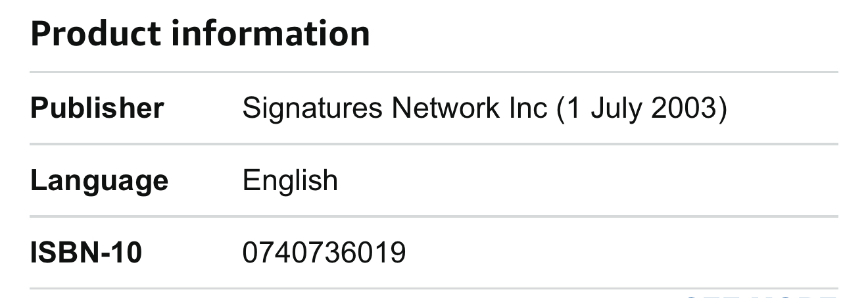Click the word Inc in publisher value
Screen dimensions: 868x298
click(528, 109)
